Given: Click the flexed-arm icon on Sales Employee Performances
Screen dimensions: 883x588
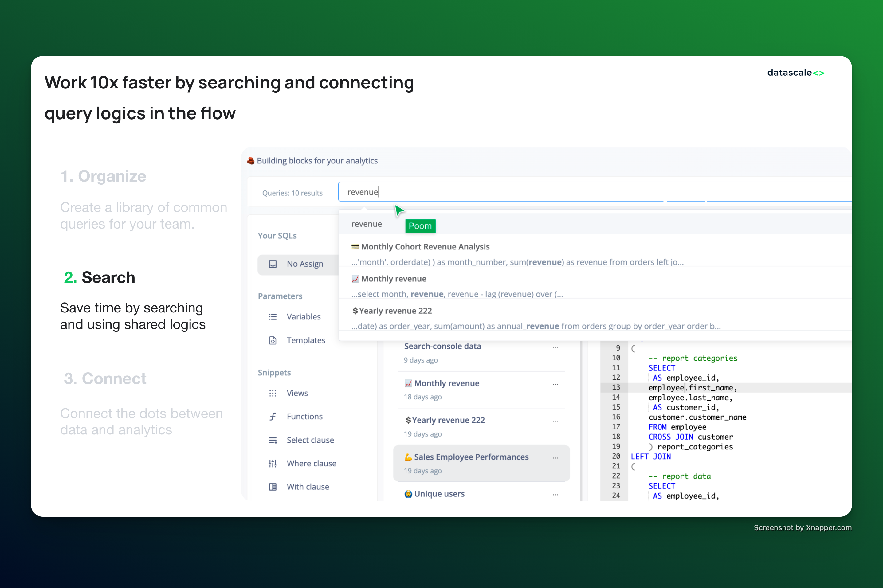Looking at the screenshot, I should (408, 457).
